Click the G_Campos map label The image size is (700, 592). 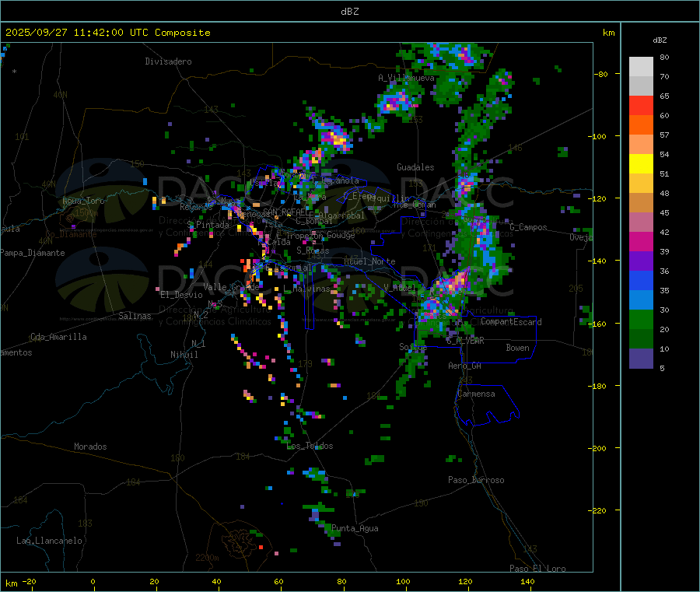(x=529, y=227)
